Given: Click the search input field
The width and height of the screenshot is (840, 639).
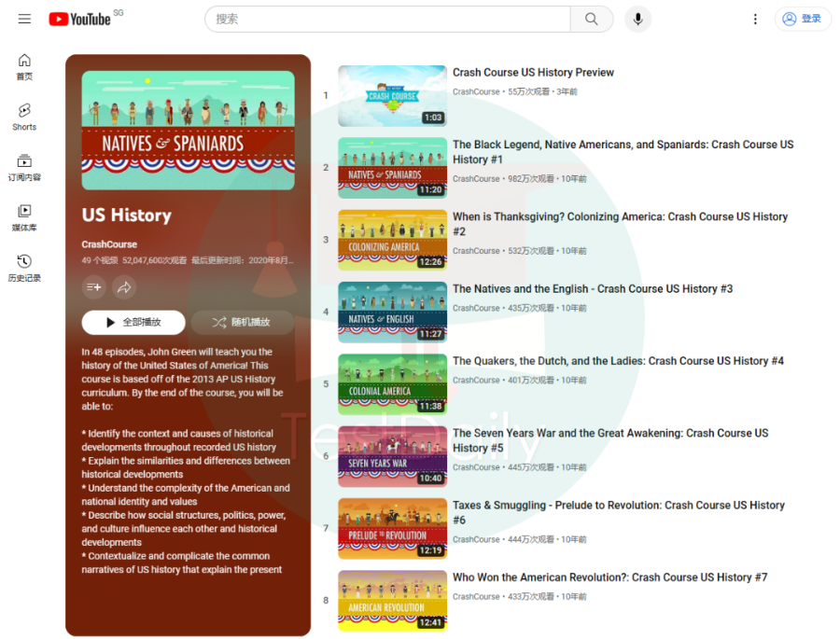Looking at the screenshot, I should tap(387, 19).
